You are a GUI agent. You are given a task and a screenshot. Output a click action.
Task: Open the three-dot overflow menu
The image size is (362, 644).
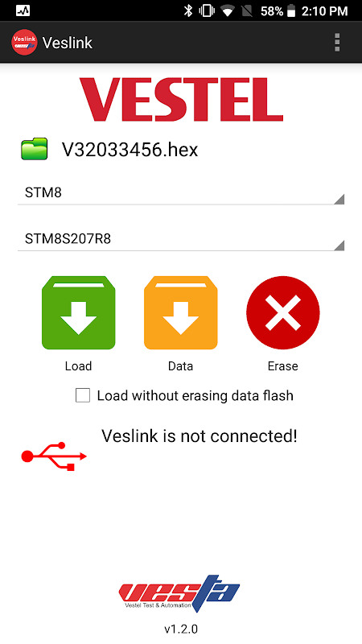point(337,43)
